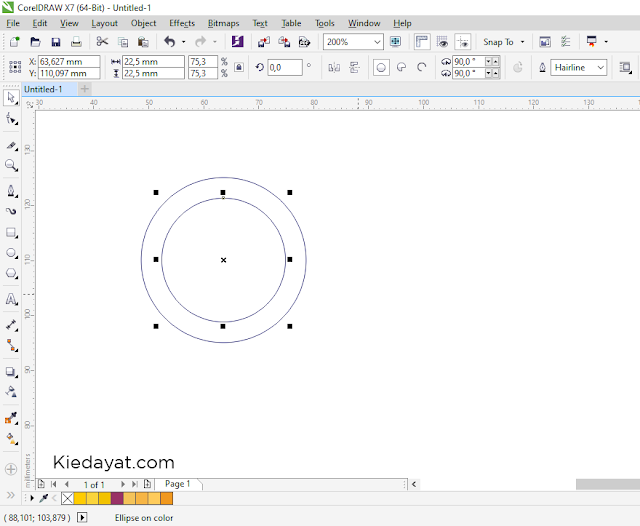640x526 pixels.
Task: Select the Rectangle tool
Action: pyautogui.click(x=11, y=233)
